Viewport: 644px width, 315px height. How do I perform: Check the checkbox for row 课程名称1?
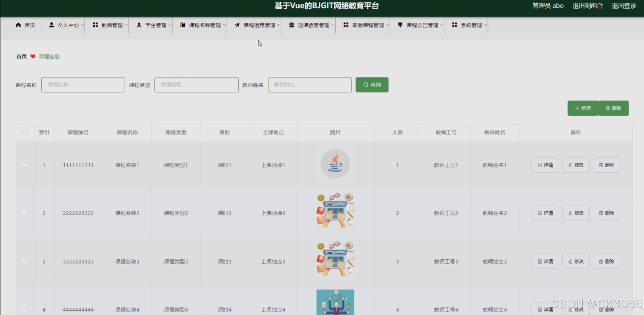pos(25,165)
